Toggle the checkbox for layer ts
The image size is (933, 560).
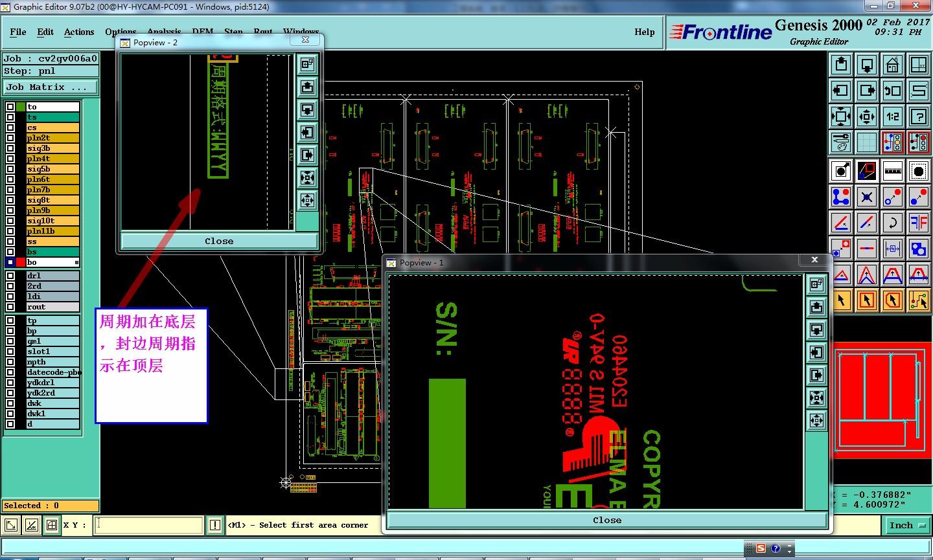click(x=10, y=117)
